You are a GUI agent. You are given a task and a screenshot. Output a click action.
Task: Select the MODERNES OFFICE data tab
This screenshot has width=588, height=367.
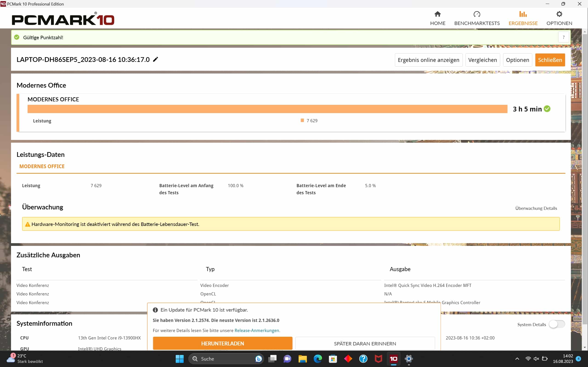[42, 167]
